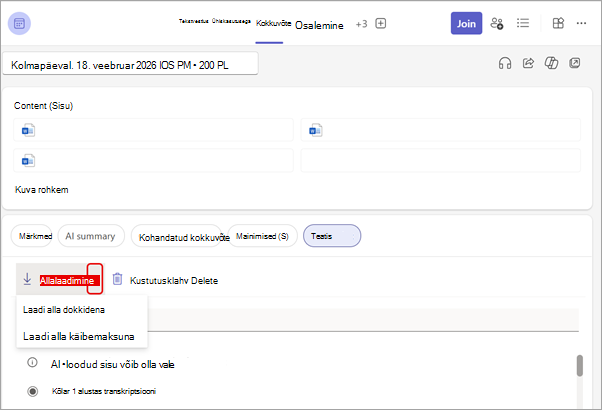Open the more options ellipsis
Image resolution: width=602 pixels, height=410 pixels.
click(x=581, y=23)
